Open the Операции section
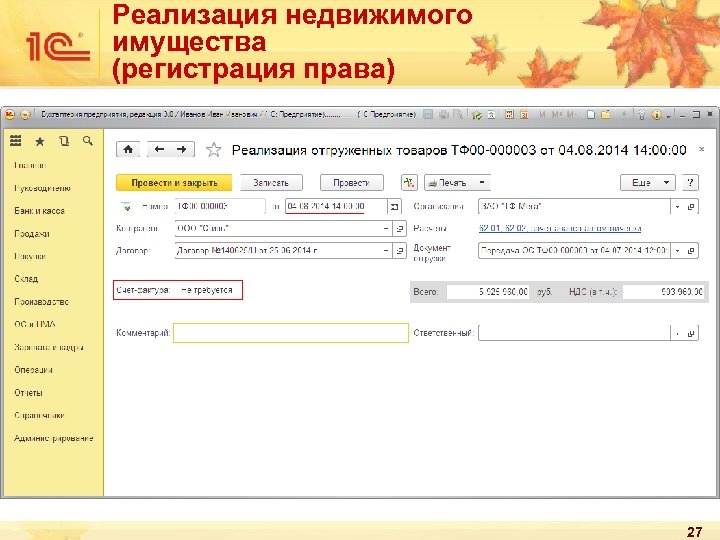This screenshot has height=540, width=720. click(33, 370)
